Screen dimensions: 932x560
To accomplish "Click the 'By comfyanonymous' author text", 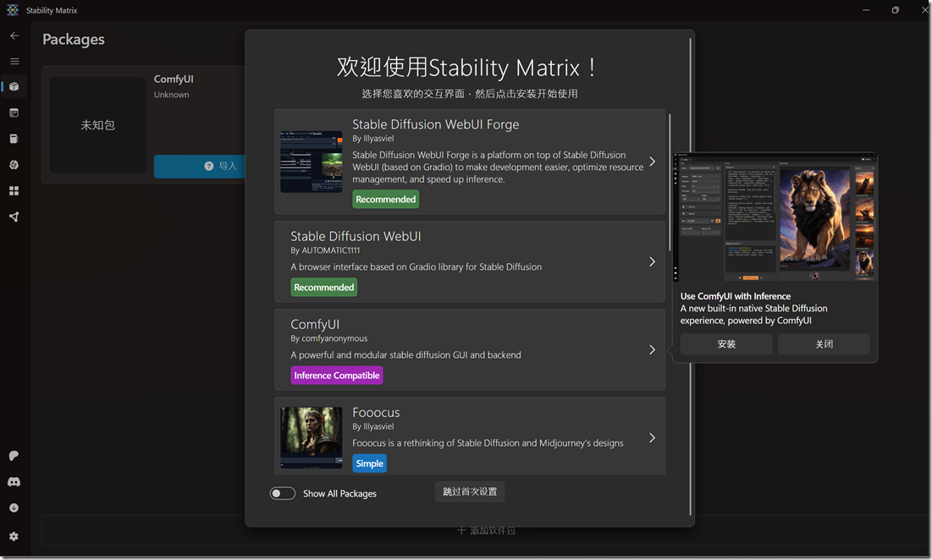I will tap(328, 338).
